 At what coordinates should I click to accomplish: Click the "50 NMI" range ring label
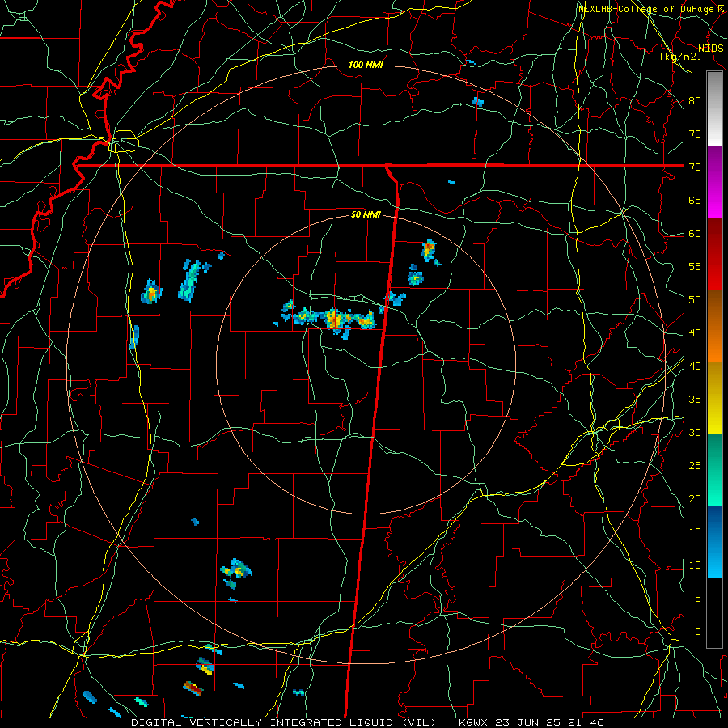tap(366, 214)
